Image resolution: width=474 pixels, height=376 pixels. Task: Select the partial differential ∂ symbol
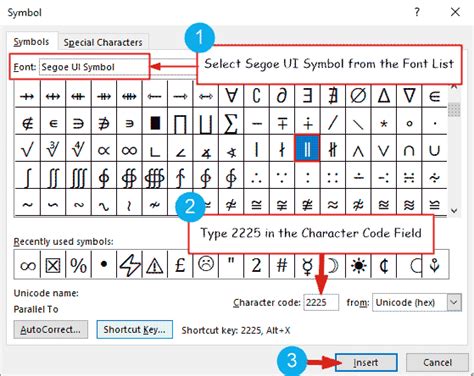(x=282, y=96)
